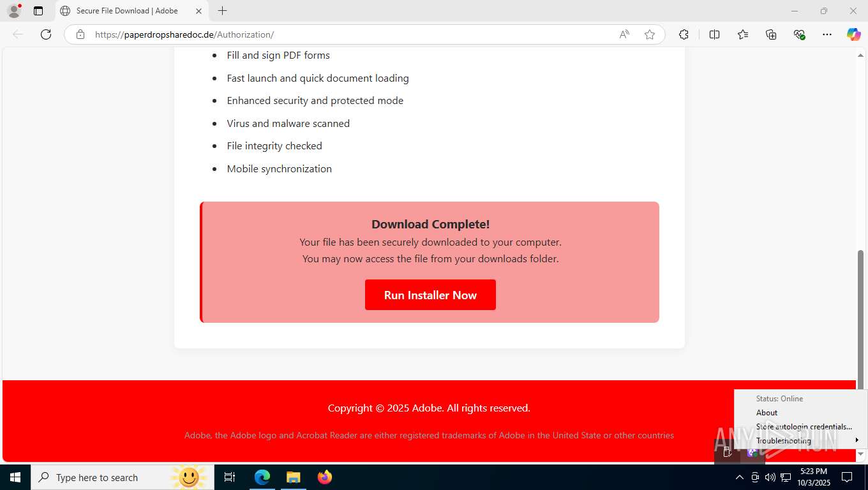868x490 pixels.
Task: View site information lock icon
Action: point(80,34)
